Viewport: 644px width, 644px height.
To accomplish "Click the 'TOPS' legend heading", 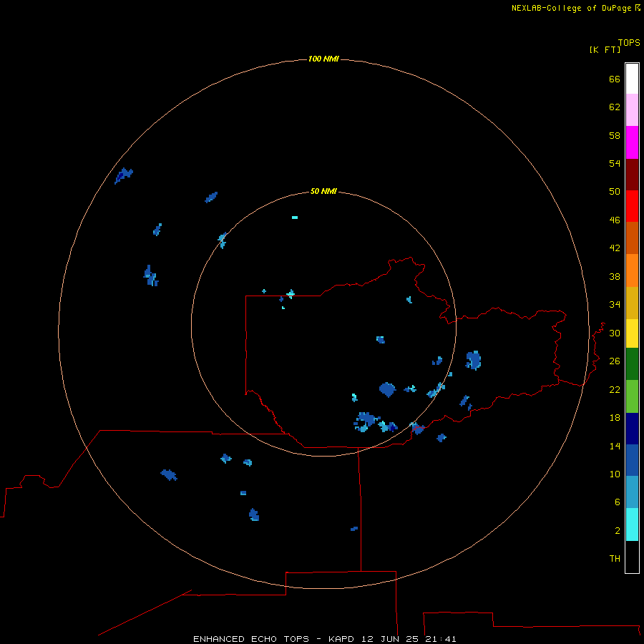I will pos(629,43).
